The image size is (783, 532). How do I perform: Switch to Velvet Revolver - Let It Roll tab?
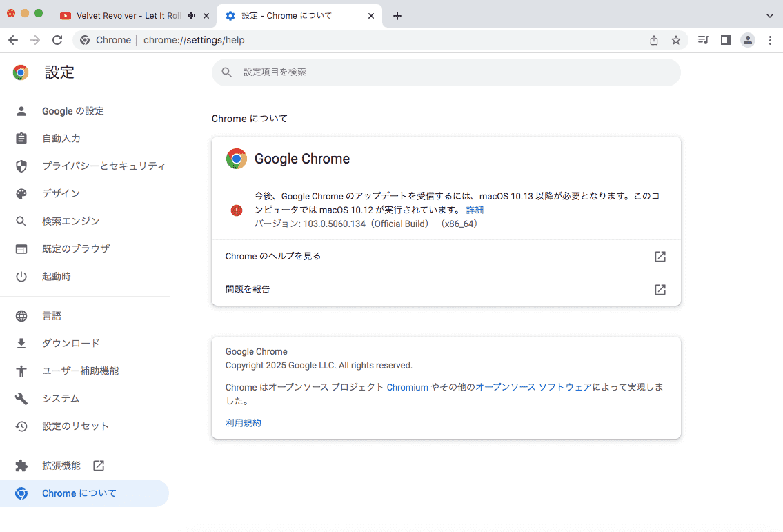128,15
